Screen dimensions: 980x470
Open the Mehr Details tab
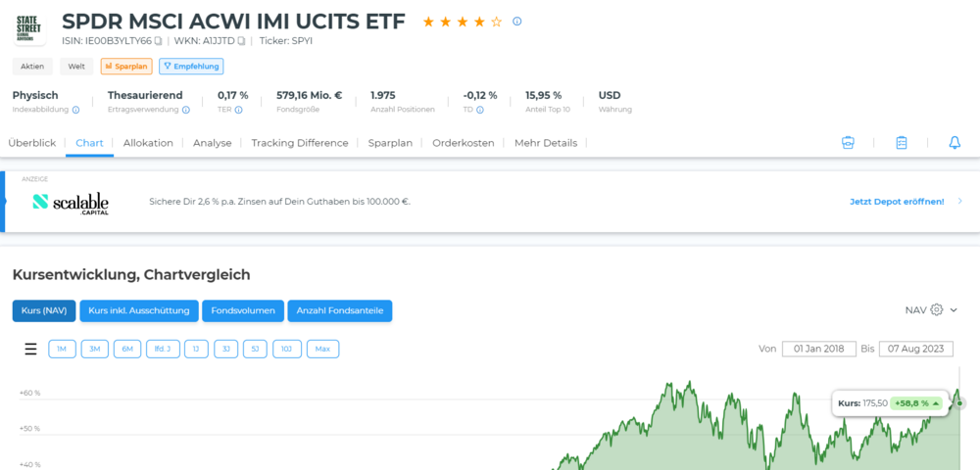pyautogui.click(x=546, y=143)
